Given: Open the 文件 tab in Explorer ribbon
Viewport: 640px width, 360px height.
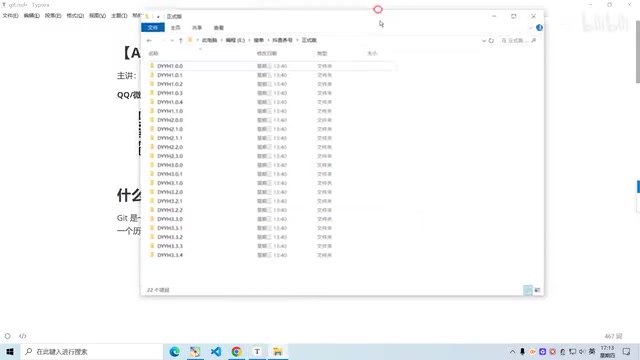Looking at the screenshot, I should [153, 28].
